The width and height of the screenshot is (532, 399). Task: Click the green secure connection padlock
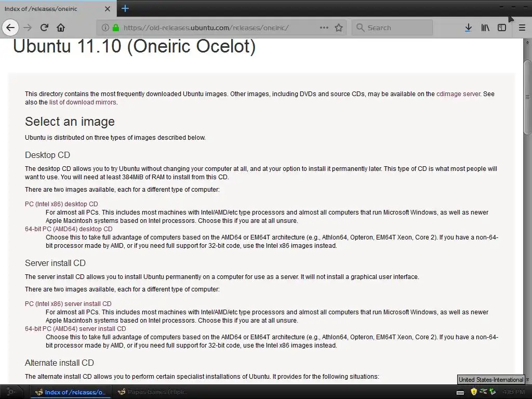tap(116, 28)
